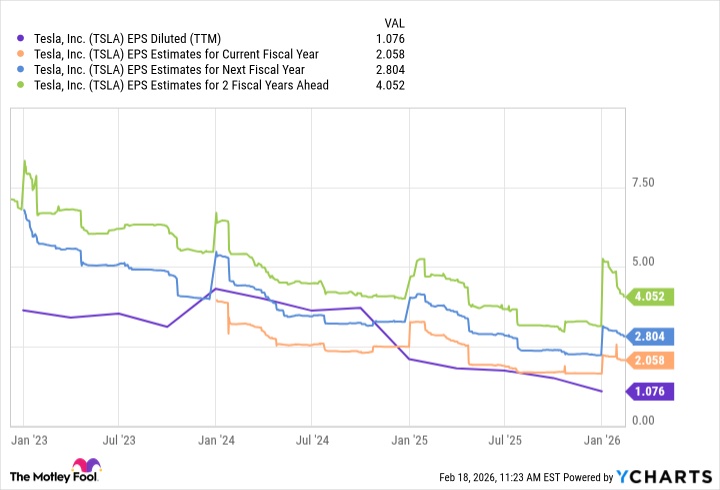Viewport: 720px width, 490px height.
Task: Click the Jan '24 x-axis label
Action: click(216, 438)
